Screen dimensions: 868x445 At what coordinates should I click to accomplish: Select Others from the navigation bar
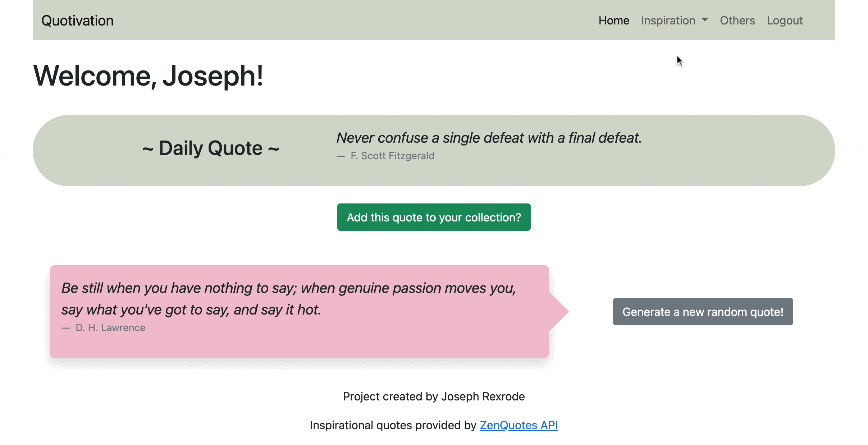click(737, 20)
